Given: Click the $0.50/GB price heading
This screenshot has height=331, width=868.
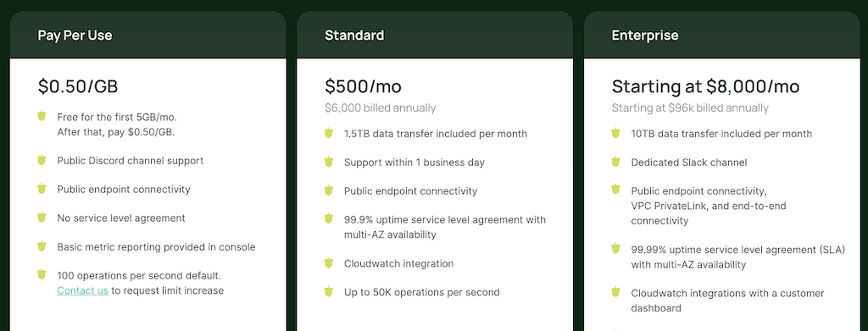Looking at the screenshot, I should 78,86.
